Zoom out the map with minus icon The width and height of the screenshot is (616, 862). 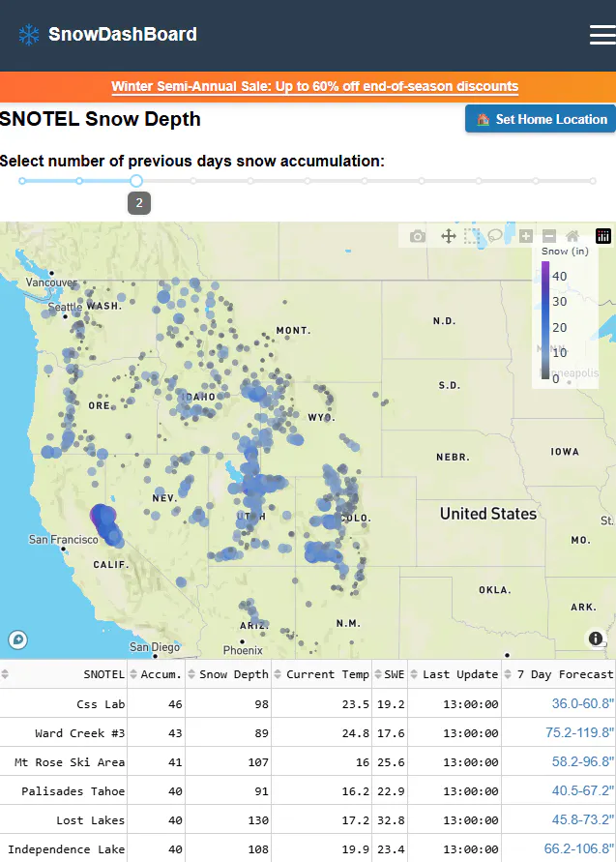point(549,236)
